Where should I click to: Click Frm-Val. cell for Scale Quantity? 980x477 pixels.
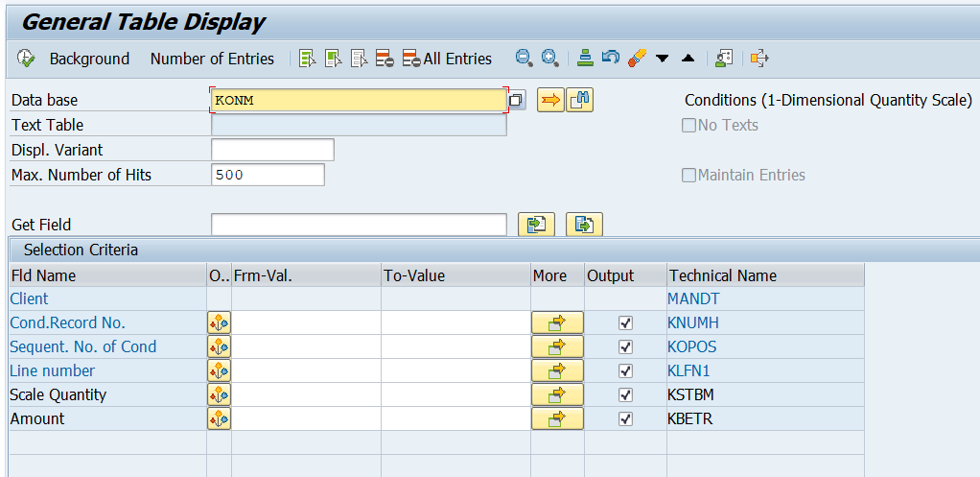pos(306,394)
